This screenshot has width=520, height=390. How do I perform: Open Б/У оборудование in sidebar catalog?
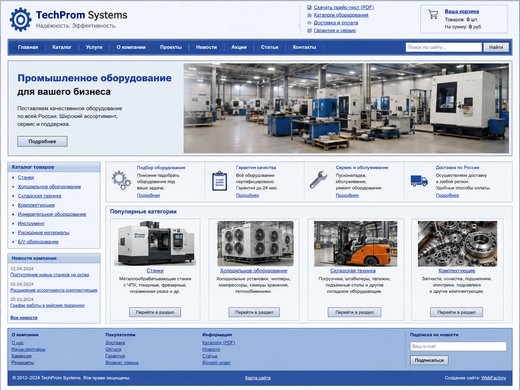pyautogui.click(x=38, y=242)
